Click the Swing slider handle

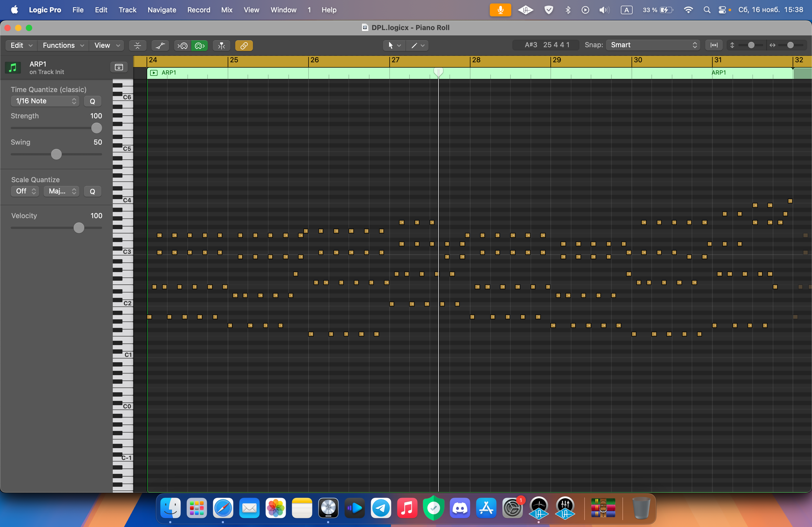point(56,154)
